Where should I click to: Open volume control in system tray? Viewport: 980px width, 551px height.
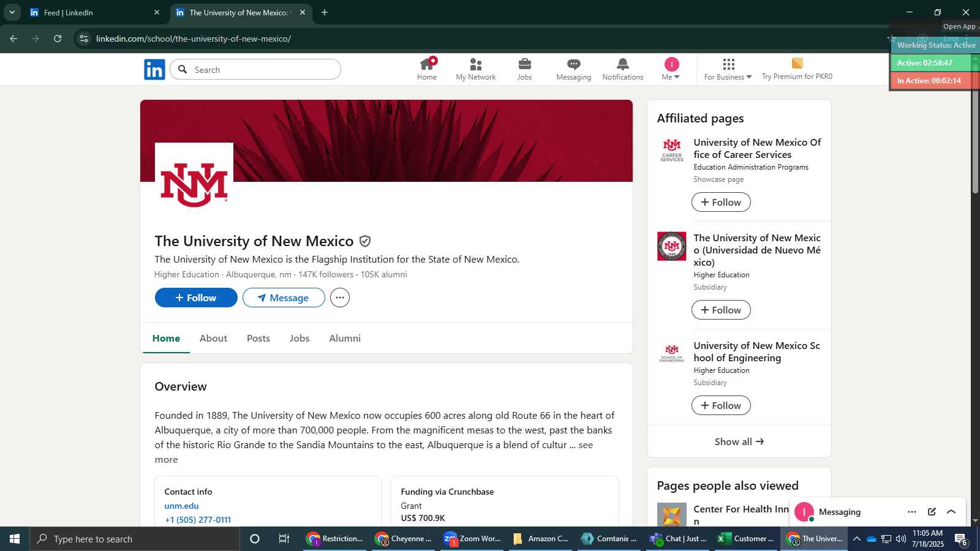tap(901, 539)
